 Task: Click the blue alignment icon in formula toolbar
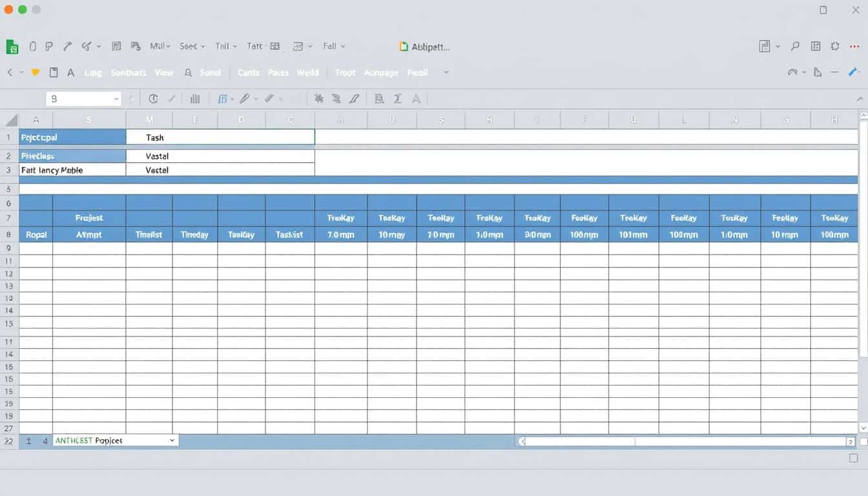point(223,99)
